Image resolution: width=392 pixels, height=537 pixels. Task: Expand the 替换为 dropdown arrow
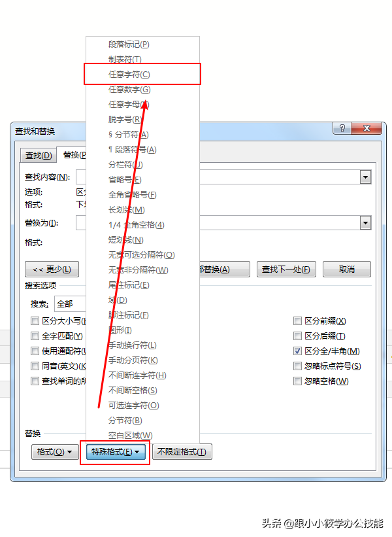[365, 223]
